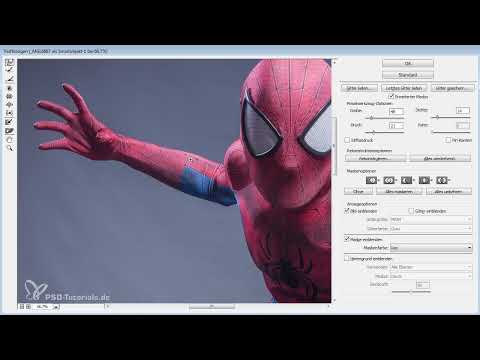Expand arrow beside Add to Selection icon

click(x=396, y=180)
